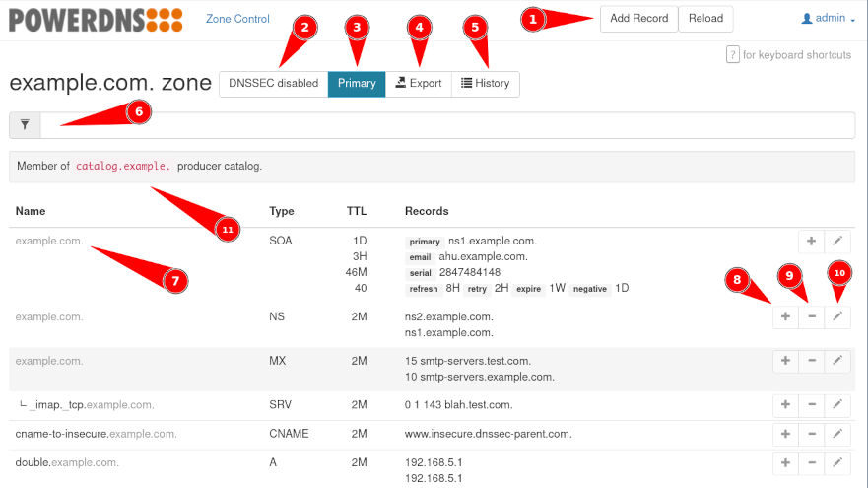868x488 pixels.
Task: Remove a record from the MX row
Action: point(812,361)
